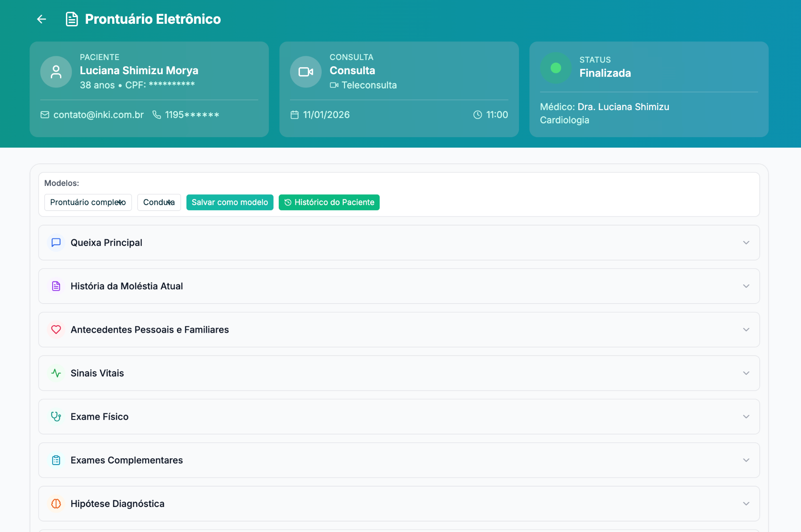Click the Exames Complementares clipboard icon
The image size is (801, 532).
(x=56, y=460)
